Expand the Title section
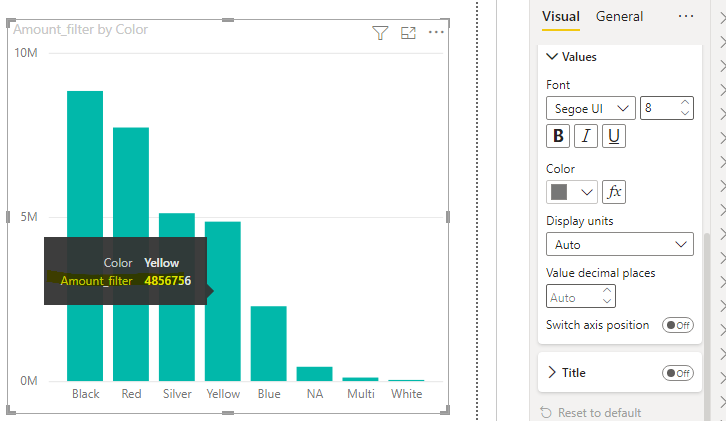This screenshot has height=421, width=726. coord(551,372)
